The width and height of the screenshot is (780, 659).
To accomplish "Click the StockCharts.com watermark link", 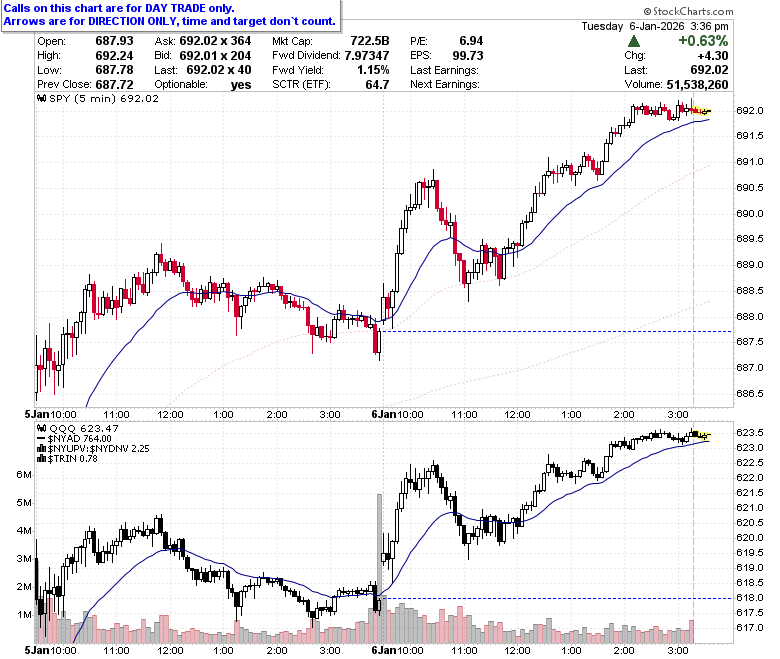I will pos(688,11).
